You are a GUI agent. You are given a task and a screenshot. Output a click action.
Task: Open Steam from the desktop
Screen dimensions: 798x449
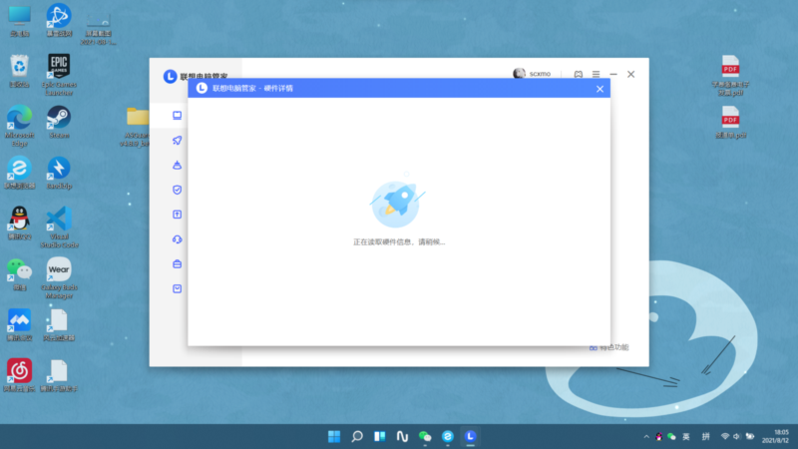(x=58, y=119)
